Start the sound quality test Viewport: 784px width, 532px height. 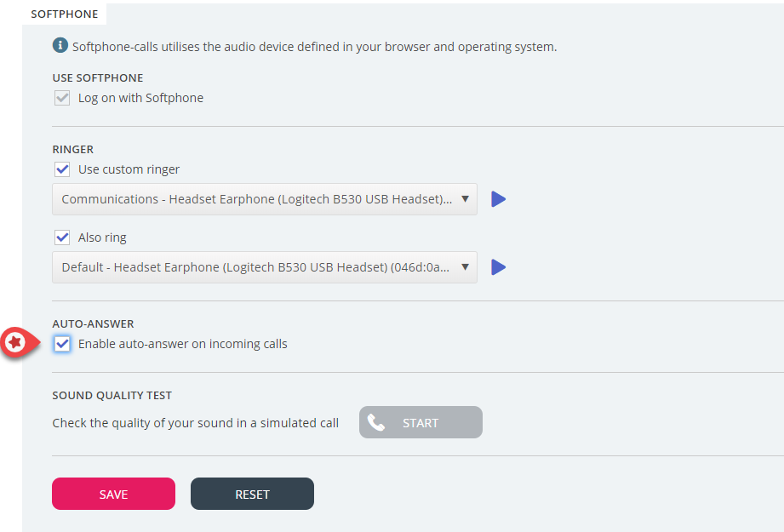coord(421,423)
